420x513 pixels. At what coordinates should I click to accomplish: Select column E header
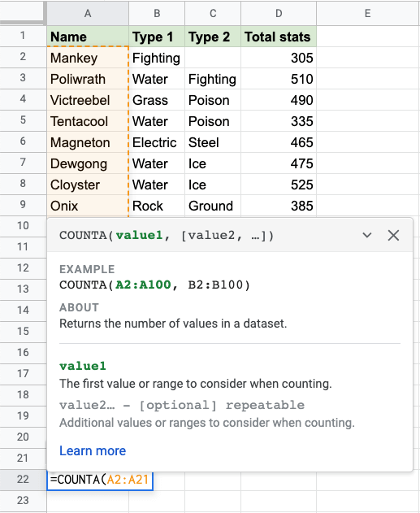[368, 13]
